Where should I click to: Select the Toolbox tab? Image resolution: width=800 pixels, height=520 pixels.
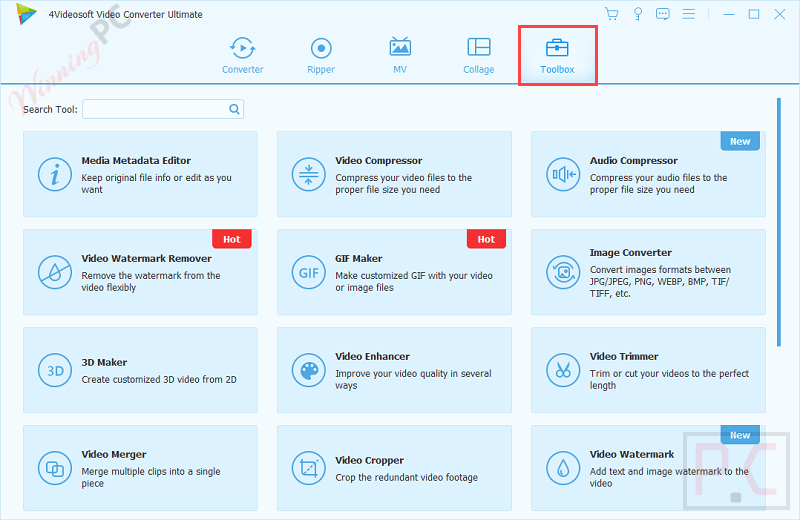click(x=557, y=56)
